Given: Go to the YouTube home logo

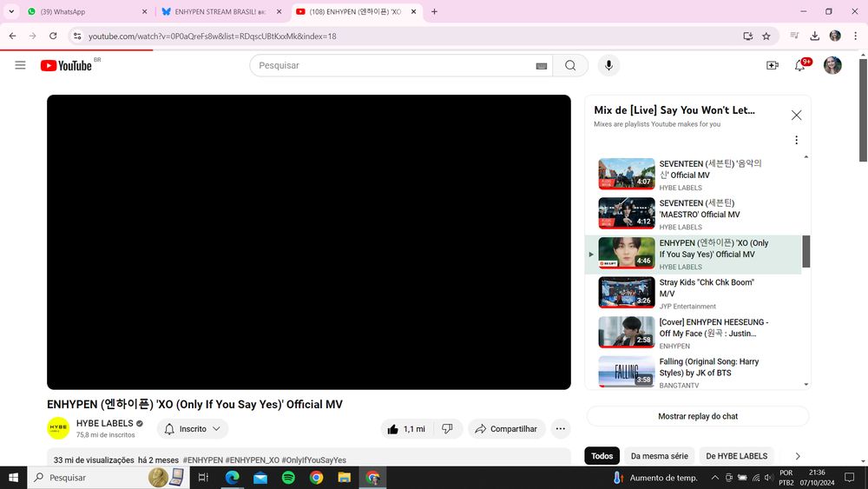Looking at the screenshot, I should pos(67,65).
